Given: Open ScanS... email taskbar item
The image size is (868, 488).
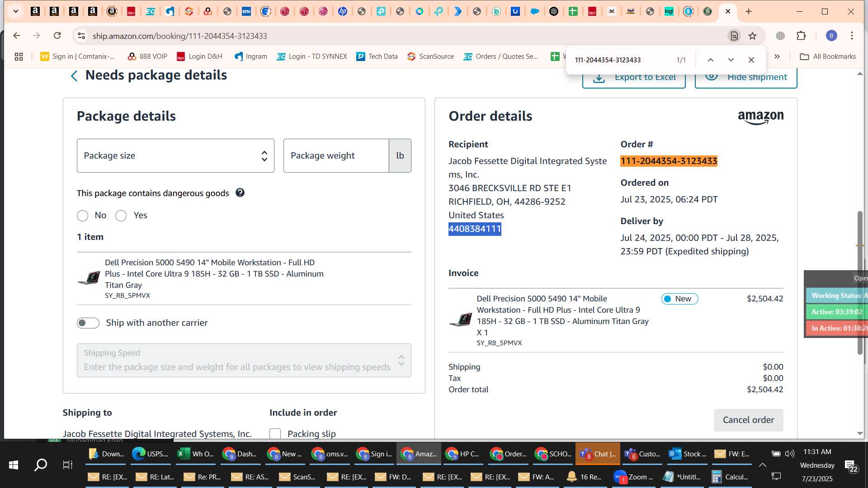Looking at the screenshot, I should [x=297, y=477].
